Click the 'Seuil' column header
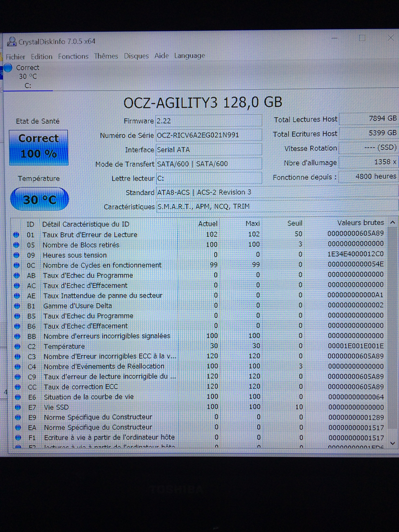 (x=295, y=223)
